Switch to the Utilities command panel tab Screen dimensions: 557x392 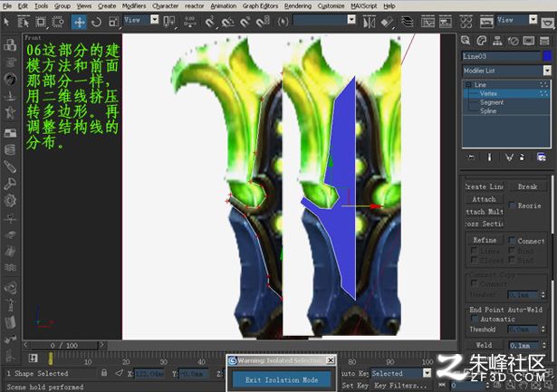click(x=544, y=41)
